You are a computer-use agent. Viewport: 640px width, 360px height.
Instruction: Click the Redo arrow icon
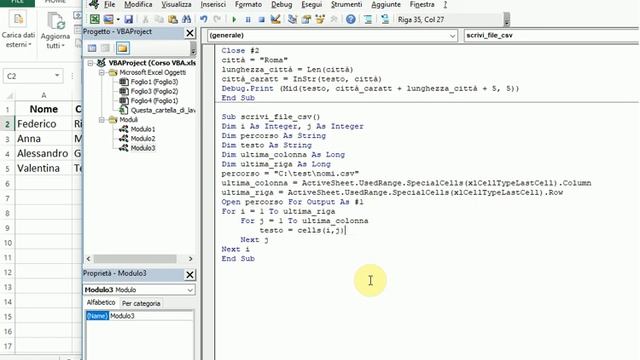coord(218,19)
